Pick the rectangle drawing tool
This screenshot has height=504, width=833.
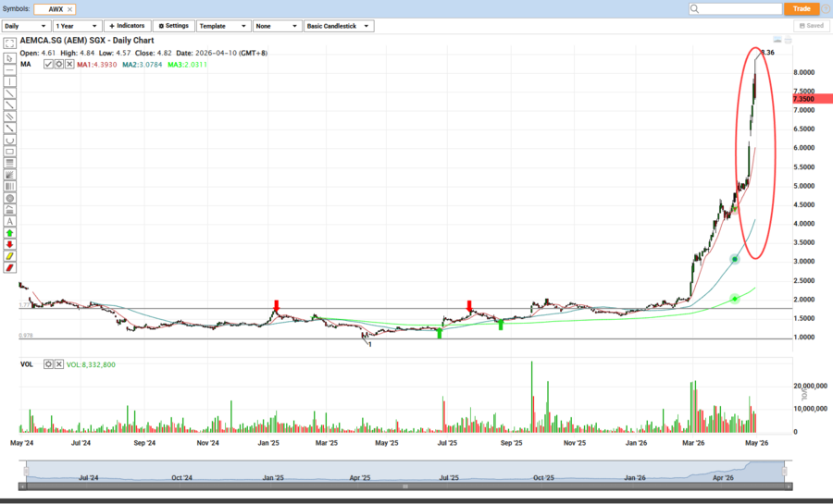9,152
